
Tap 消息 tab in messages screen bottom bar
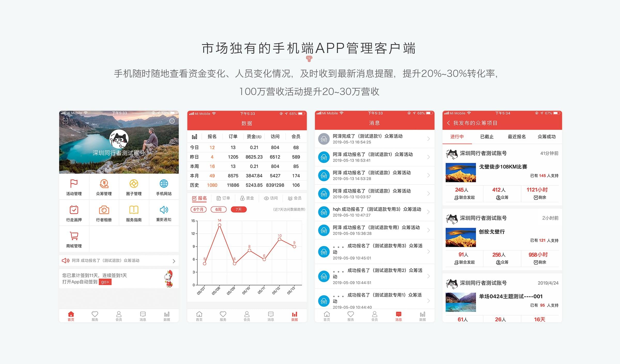click(399, 316)
